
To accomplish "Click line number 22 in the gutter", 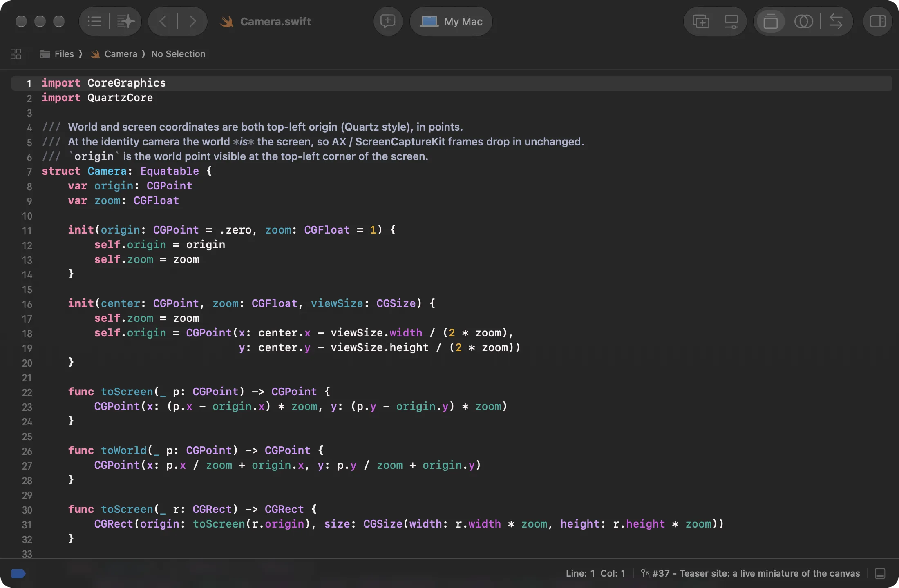I will coord(27,392).
